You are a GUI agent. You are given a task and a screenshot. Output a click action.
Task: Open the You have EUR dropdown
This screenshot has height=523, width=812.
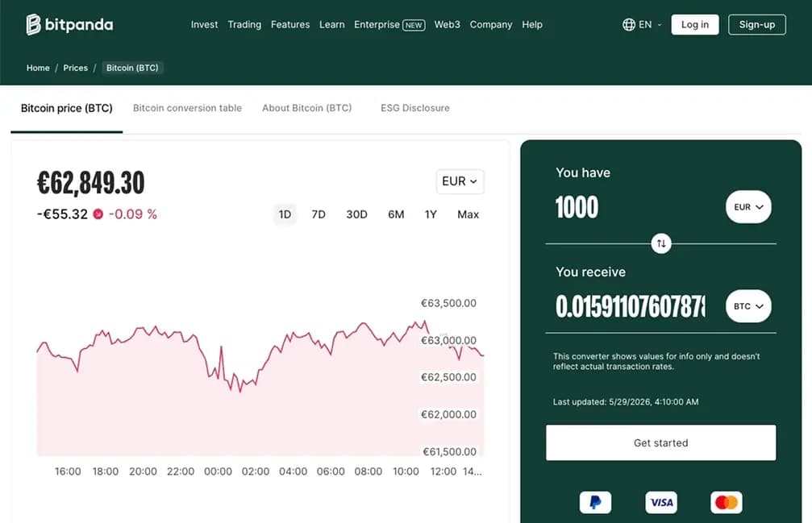748,207
